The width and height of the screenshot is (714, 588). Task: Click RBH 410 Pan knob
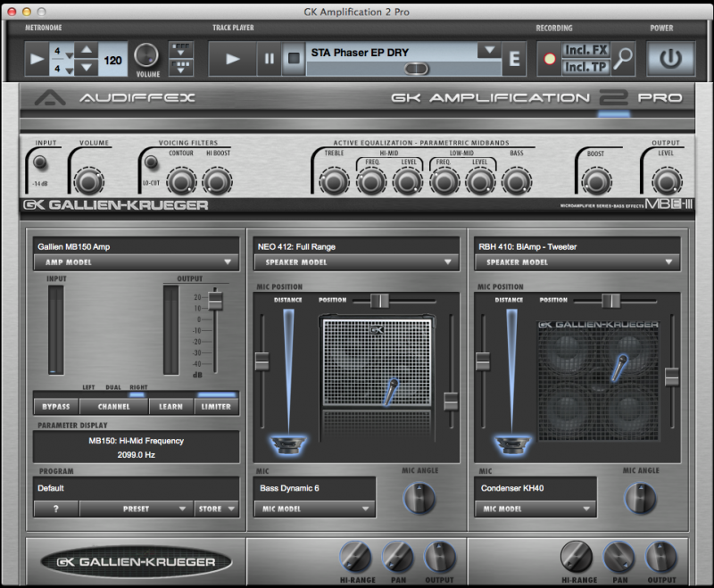[619, 556]
